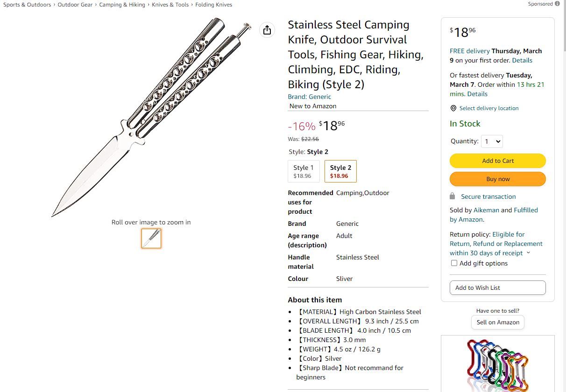This screenshot has height=392, width=566.
Task: Click the knife thumbnail below the main image
Action: tap(151, 238)
